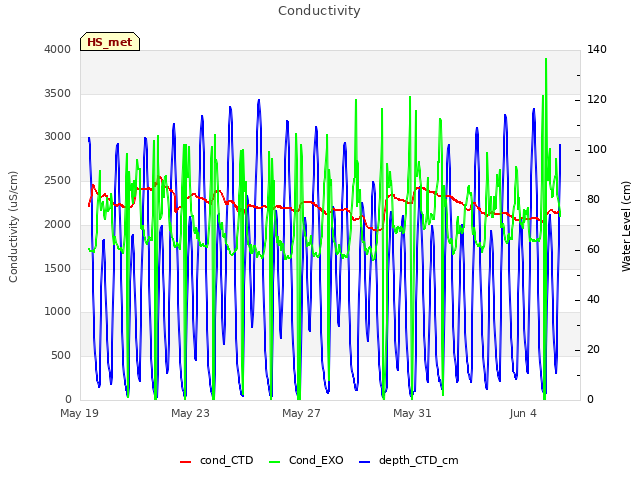Click the Jun 4 x-axis label
The image size is (640, 480).
(x=523, y=413)
